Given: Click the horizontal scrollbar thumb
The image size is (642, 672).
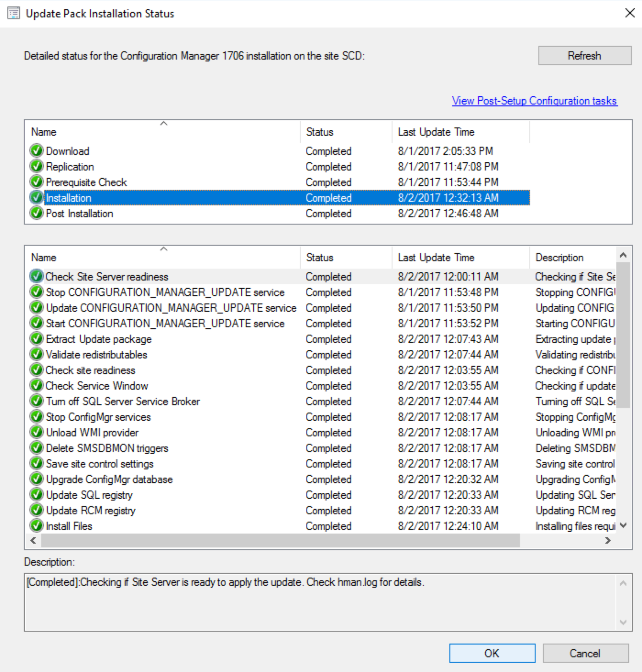Looking at the screenshot, I should [281, 540].
